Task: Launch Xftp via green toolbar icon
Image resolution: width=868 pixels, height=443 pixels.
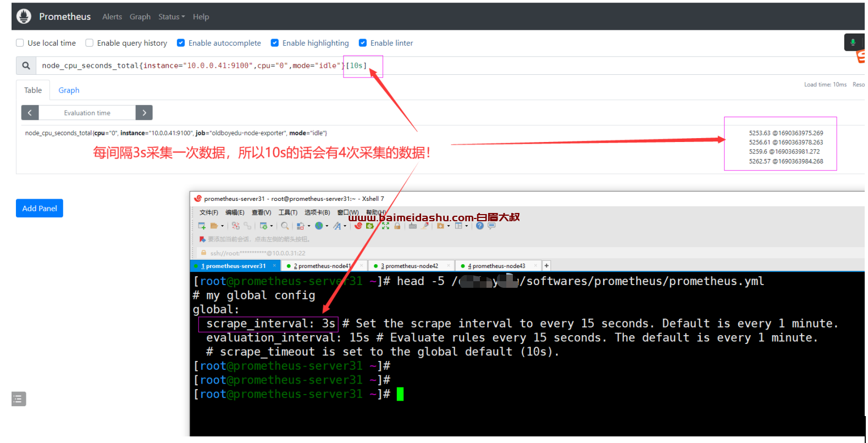Action: 370,226
